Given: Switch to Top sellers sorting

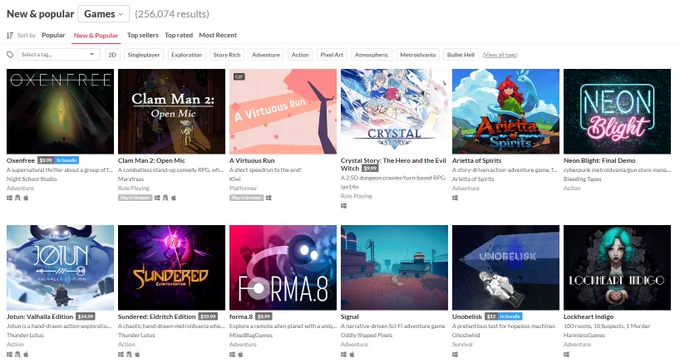Looking at the screenshot, I should [143, 35].
